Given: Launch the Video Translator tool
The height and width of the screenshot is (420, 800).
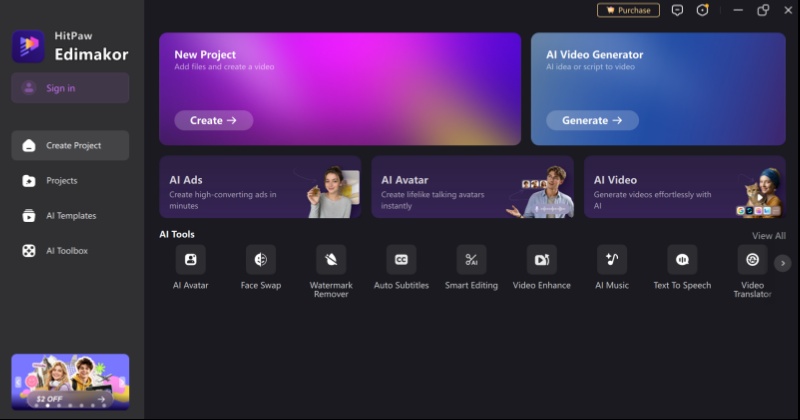Looking at the screenshot, I should click(x=753, y=260).
